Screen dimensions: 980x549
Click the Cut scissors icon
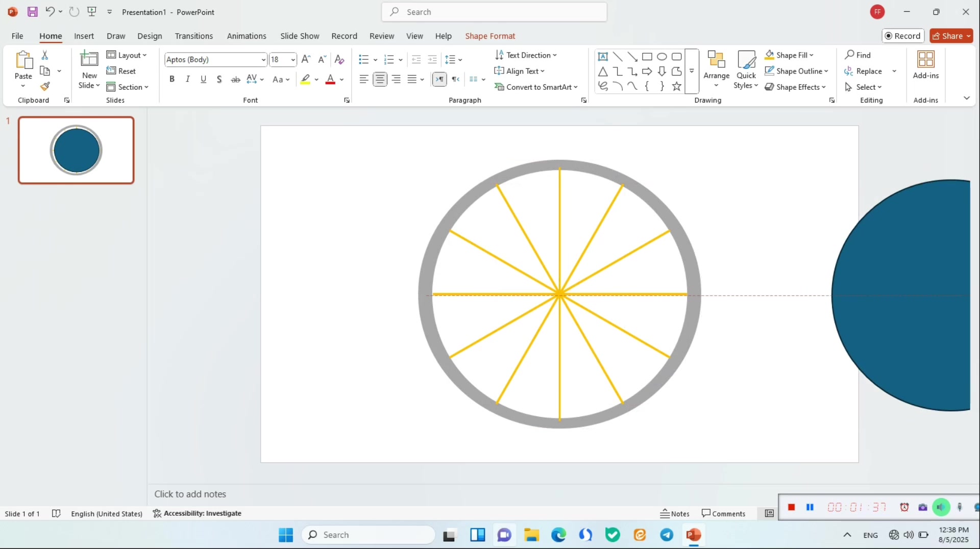coord(45,55)
